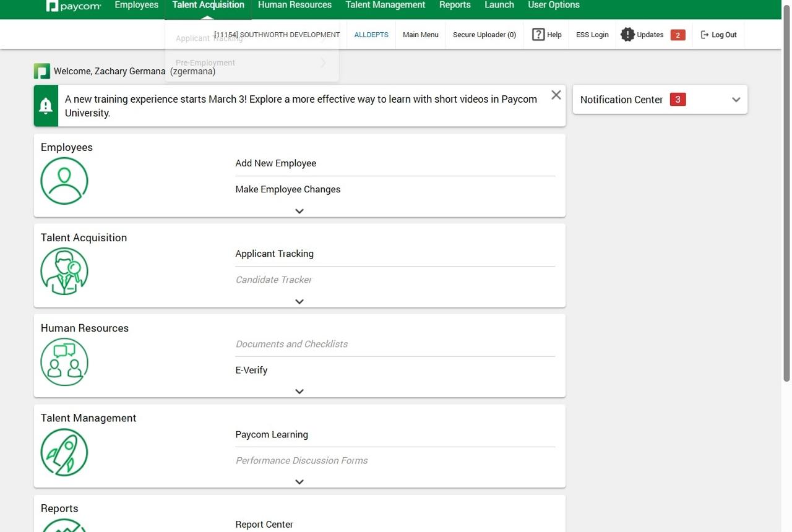The image size is (792, 532).
Task: Open the E-Verify link
Action: (x=251, y=370)
